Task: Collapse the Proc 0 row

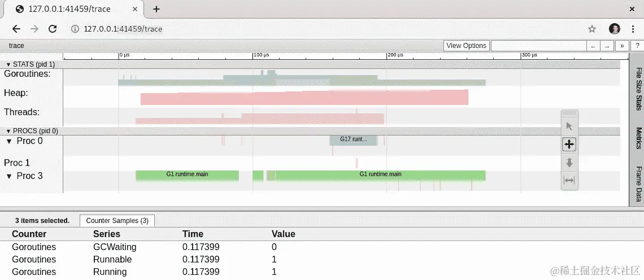Action: tap(9, 141)
